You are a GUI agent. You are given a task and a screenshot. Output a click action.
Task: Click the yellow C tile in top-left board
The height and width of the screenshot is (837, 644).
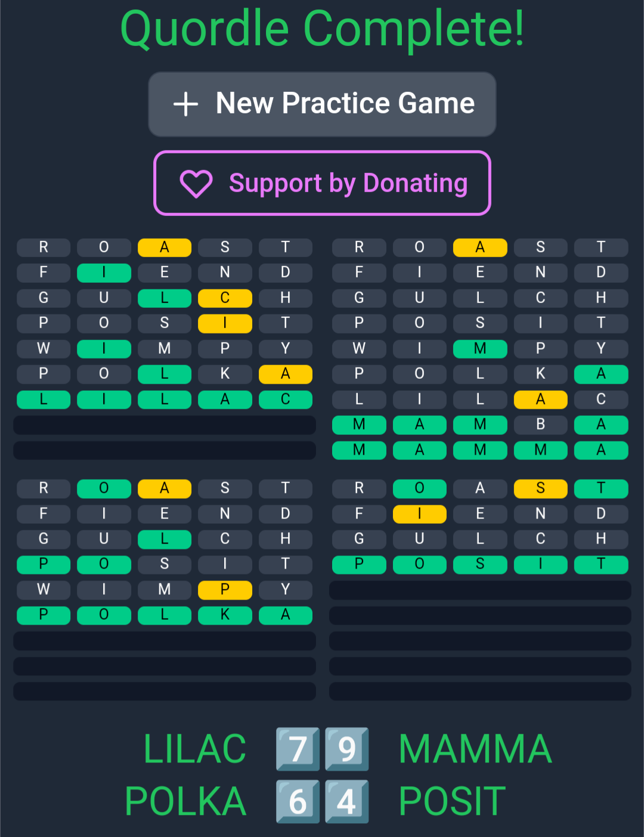point(225,298)
